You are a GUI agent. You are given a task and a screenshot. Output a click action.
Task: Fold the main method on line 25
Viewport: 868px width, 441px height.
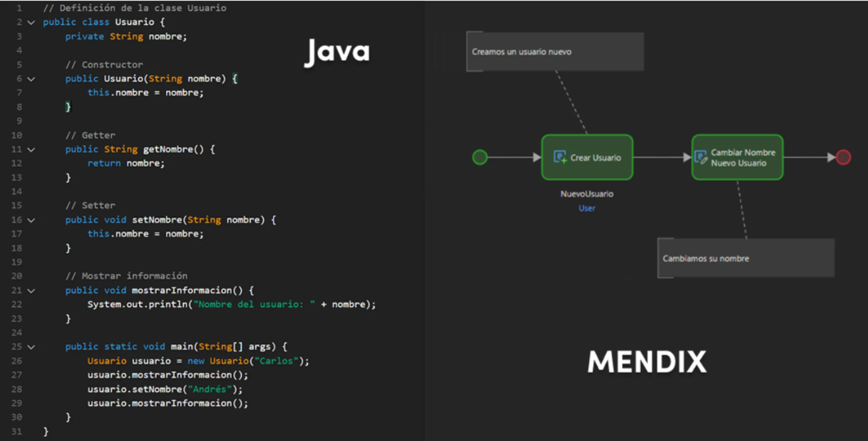(31, 347)
